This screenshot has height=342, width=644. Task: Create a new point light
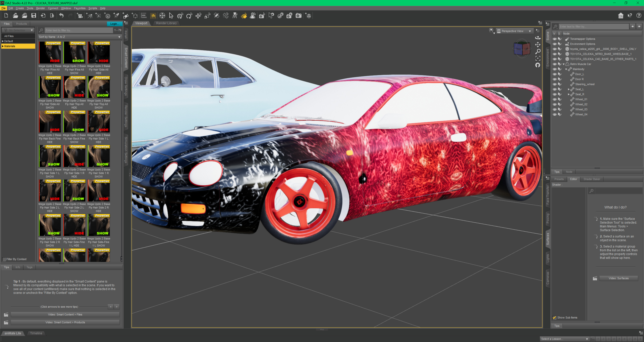[x=98, y=16]
